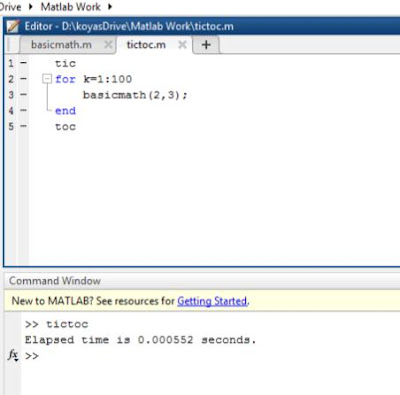Toggle breakpoint at line 3 dash
The width and height of the screenshot is (400, 395).
pos(23,95)
